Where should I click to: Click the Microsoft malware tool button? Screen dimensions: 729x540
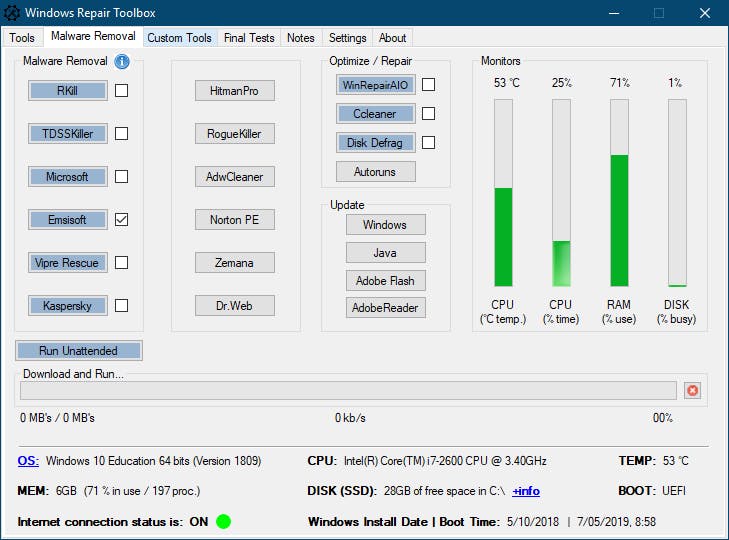[68, 176]
